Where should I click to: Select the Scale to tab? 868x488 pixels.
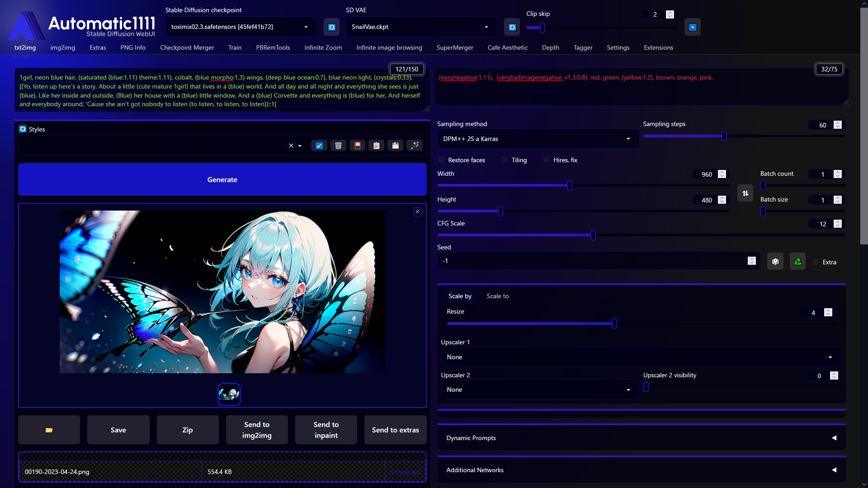point(497,296)
